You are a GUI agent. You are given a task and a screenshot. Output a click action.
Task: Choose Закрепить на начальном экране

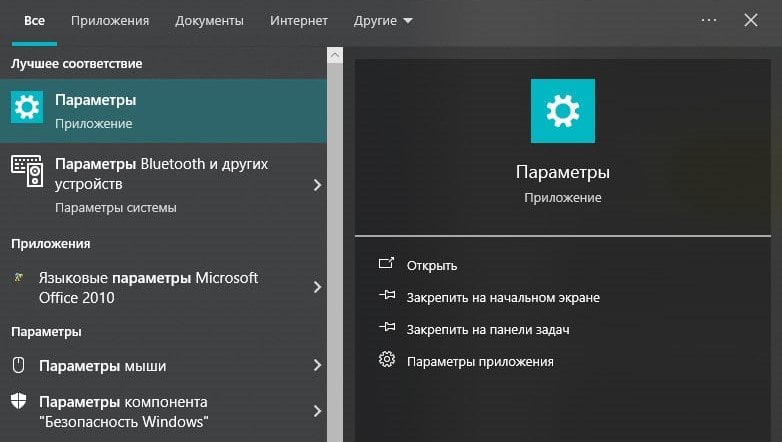503,297
